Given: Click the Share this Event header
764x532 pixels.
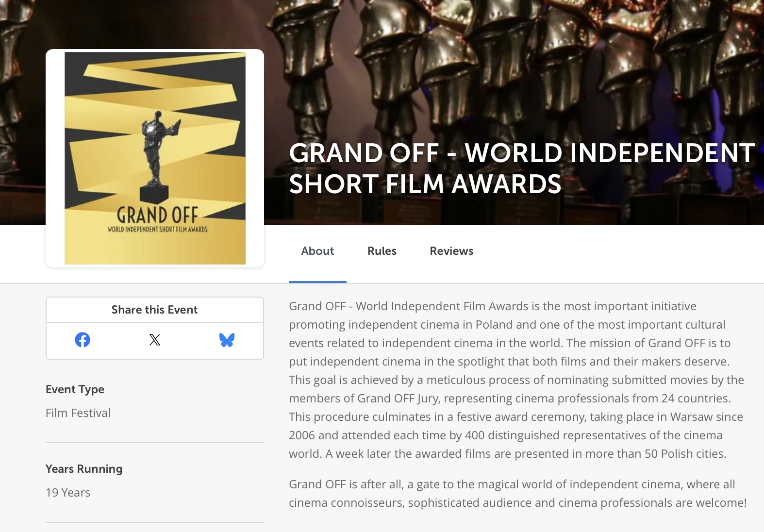Looking at the screenshot, I should (154, 310).
